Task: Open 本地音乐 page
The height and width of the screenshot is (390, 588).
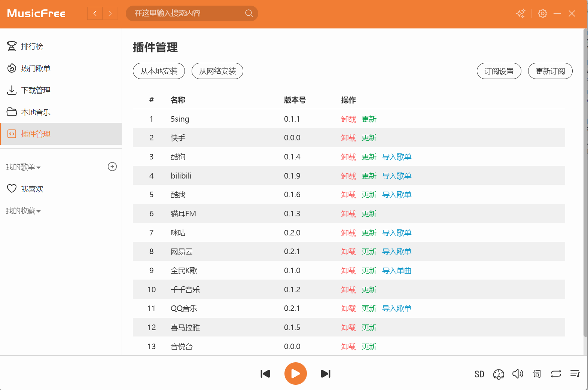Action: [61, 112]
